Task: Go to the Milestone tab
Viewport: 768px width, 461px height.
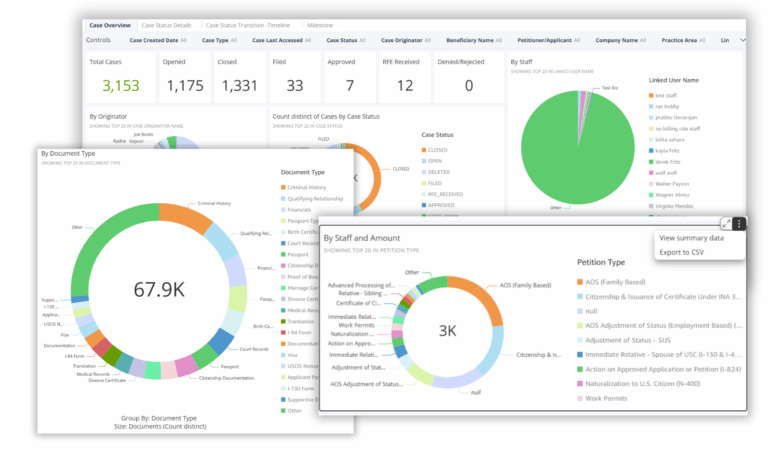Action: tap(318, 24)
